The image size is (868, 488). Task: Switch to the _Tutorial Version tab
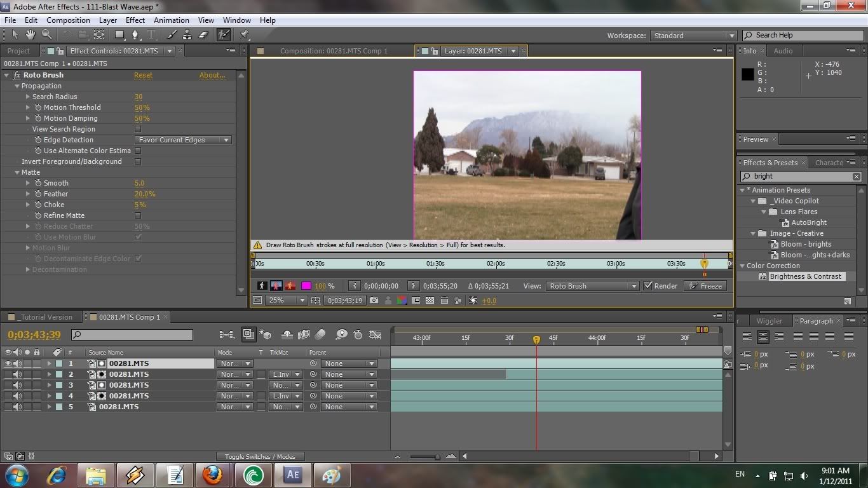pyautogui.click(x=45, y=317)
